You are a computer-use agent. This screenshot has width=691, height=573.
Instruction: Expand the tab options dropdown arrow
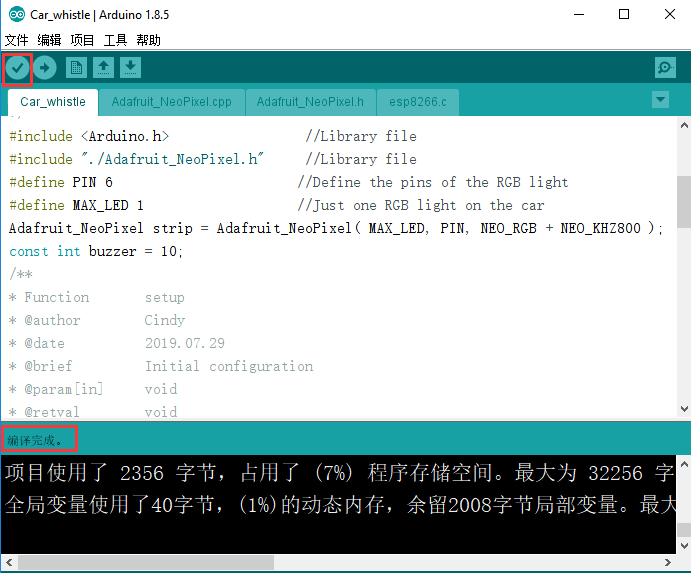point(660,100)
